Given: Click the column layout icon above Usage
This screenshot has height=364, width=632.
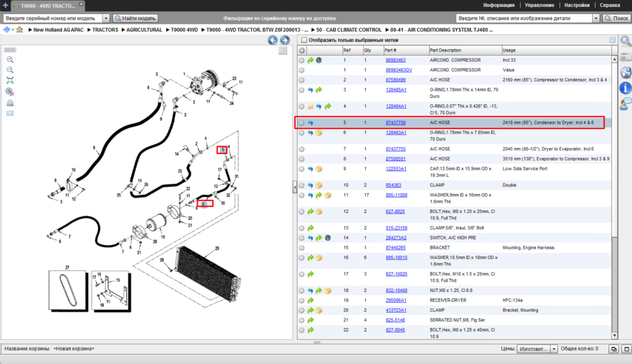Looking at the screenshot, I should [x=612, y=40].
